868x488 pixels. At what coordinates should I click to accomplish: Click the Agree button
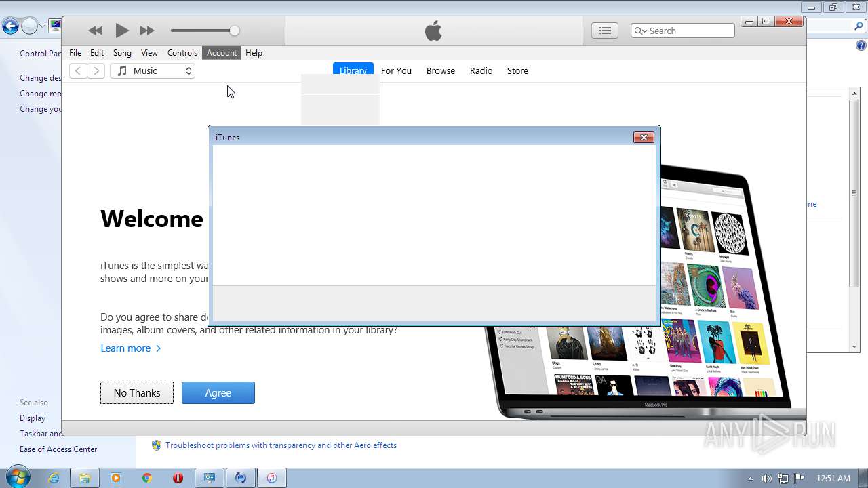218,393
